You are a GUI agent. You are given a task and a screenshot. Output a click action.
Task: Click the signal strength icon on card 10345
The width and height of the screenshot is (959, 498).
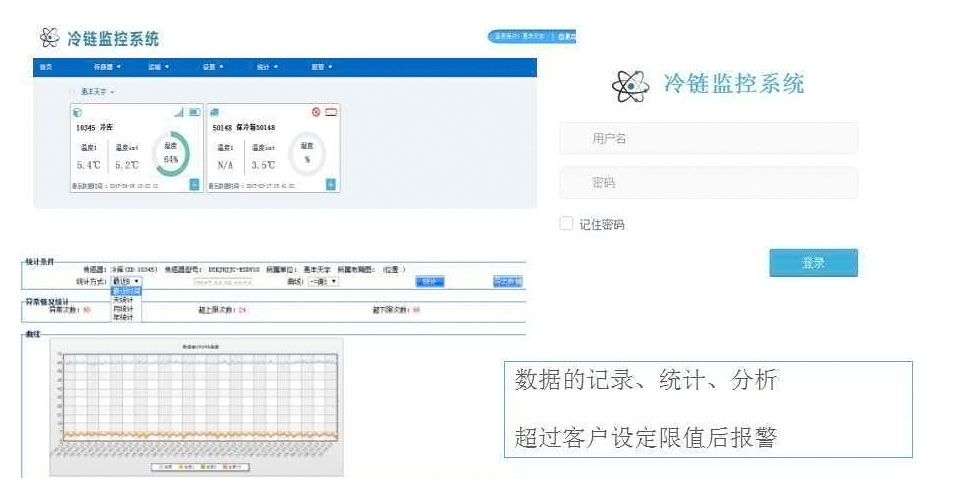point(179,112)
